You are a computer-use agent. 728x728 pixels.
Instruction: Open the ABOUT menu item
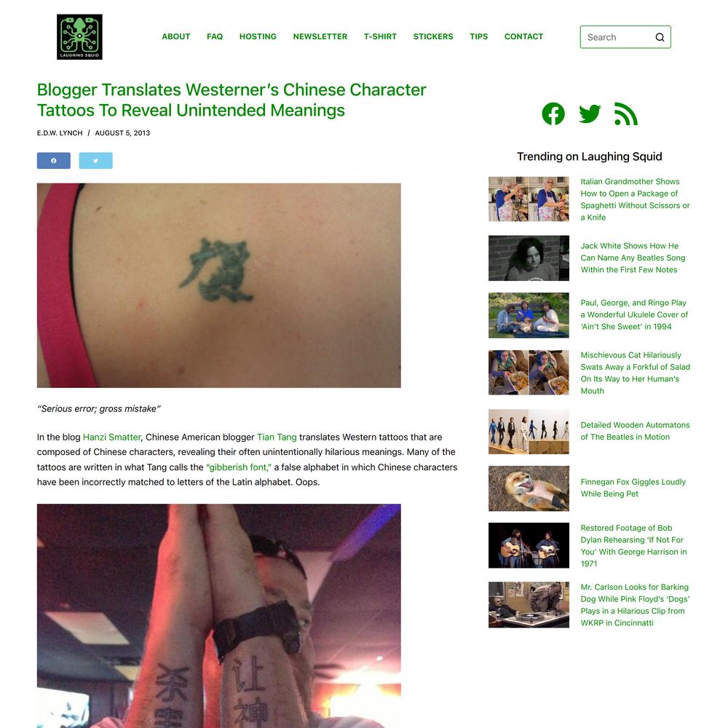tap(176, 36)
